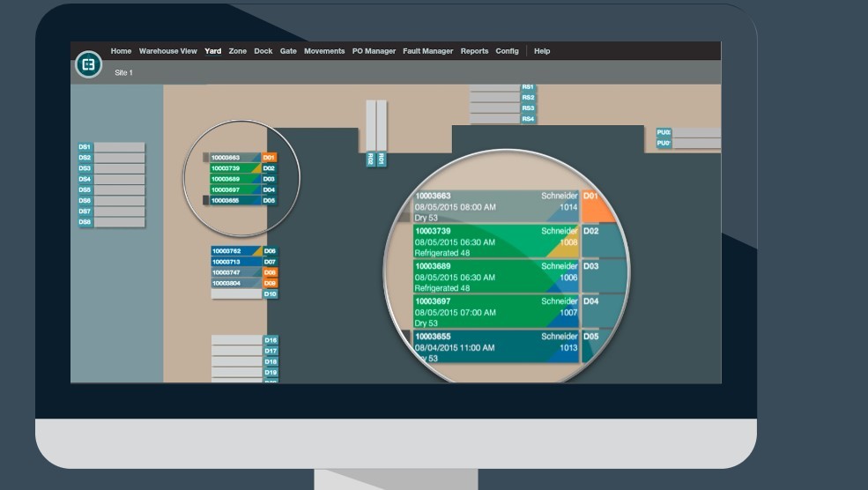Click the Site 1 label
This screenshot has height=490, width=868.
pyautogui.click(x=123, y=73)
